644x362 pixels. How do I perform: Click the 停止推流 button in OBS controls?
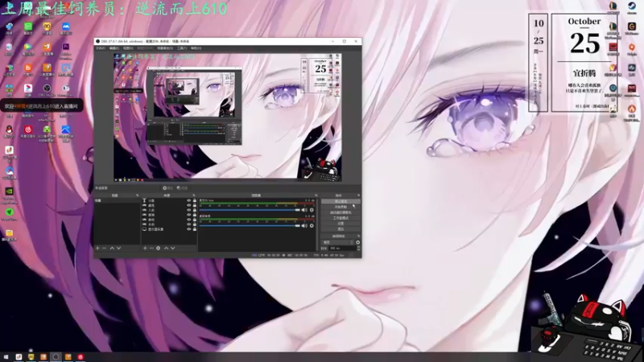[x=341, y=202]
